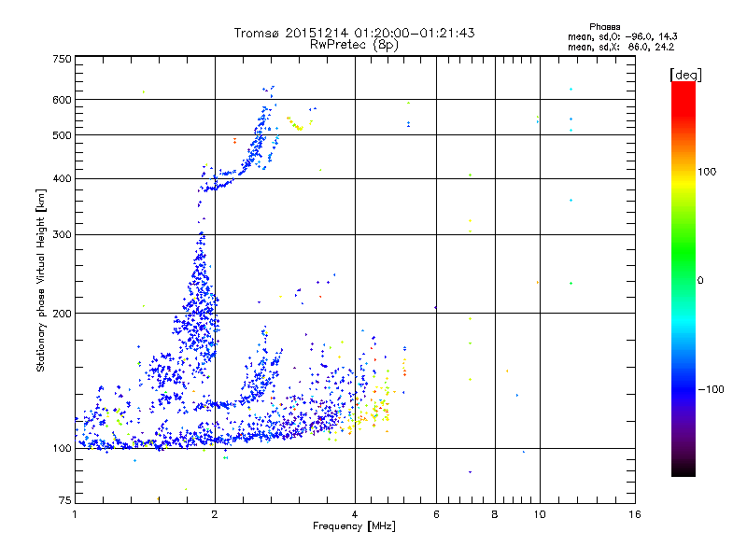The width and height of the screenshot is (747, 560).
Task: Click the y-axis tick label '750'
Action: pyautogui.click(x=63, y=59)
